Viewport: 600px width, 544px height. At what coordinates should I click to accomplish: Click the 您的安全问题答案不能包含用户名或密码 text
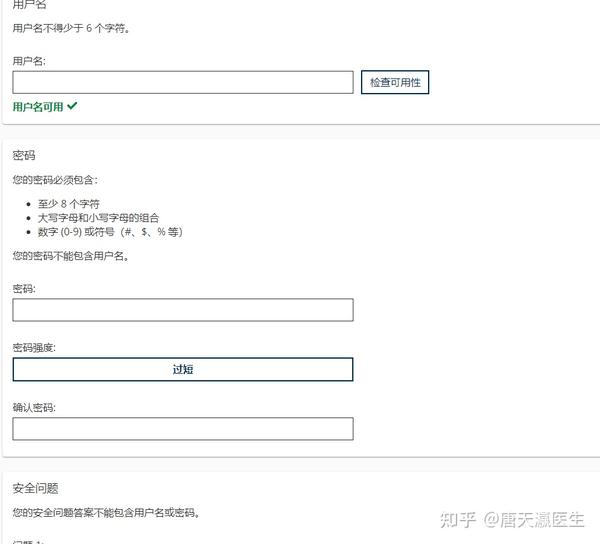click(x=106, y=512)
